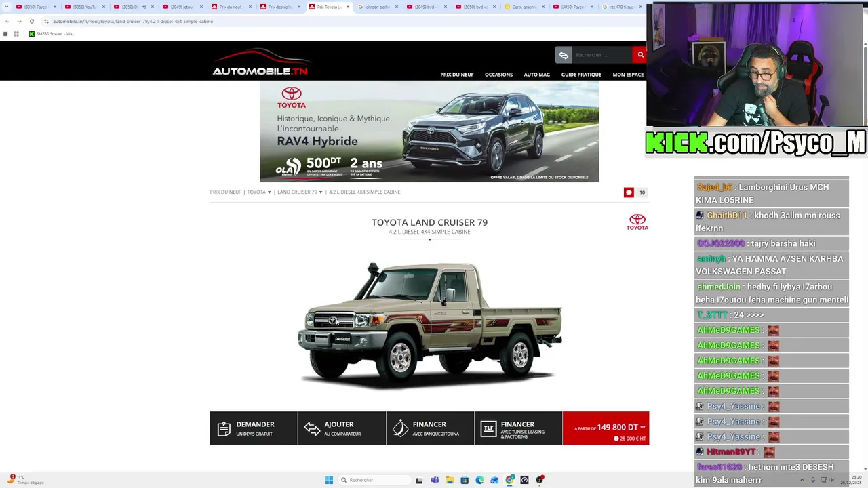Viewport: 868px width, 488px height.
Task: Click the PRIX DU NEUF breadcrumb link
Action: click(226, 192)
